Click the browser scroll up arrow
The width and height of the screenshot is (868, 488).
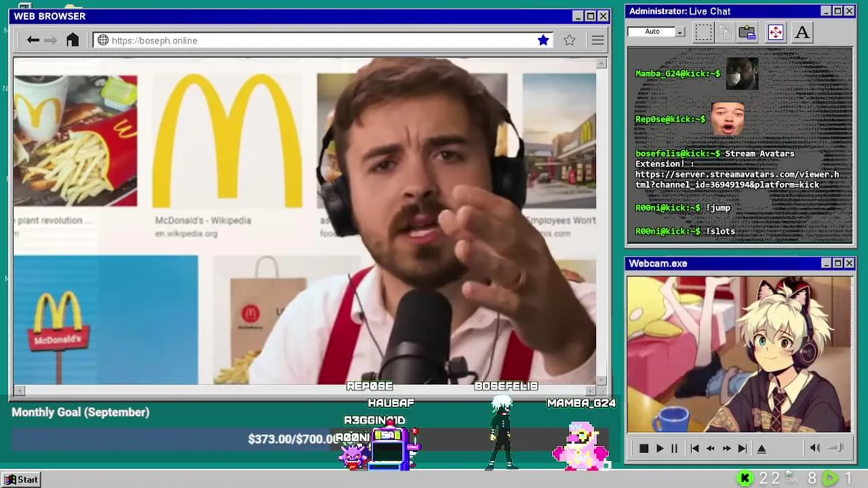pyautogui.click(x=601, y=63)
